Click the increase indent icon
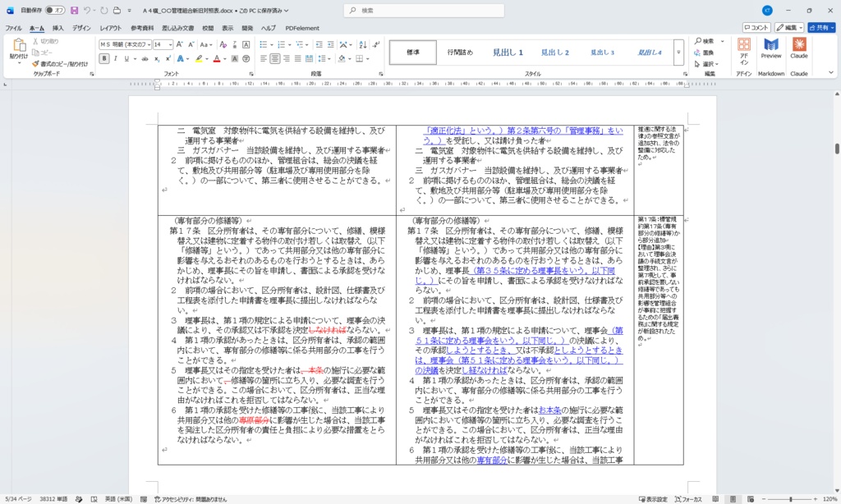Screen dimensions: 841x504 (x=330, y=44)
